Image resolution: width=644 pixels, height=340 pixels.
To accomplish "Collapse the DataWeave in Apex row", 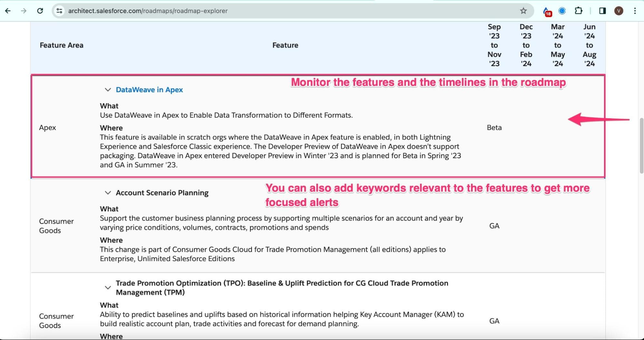I will click(x=108, y=90).
